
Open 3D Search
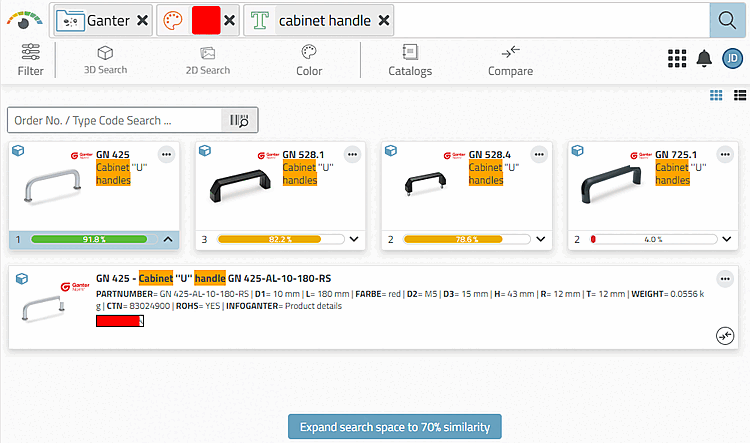point(105,60)
